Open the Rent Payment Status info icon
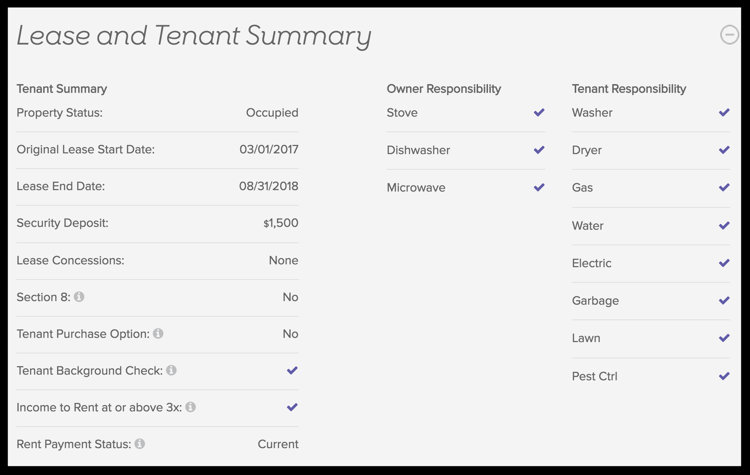 [x=140, y=443]
